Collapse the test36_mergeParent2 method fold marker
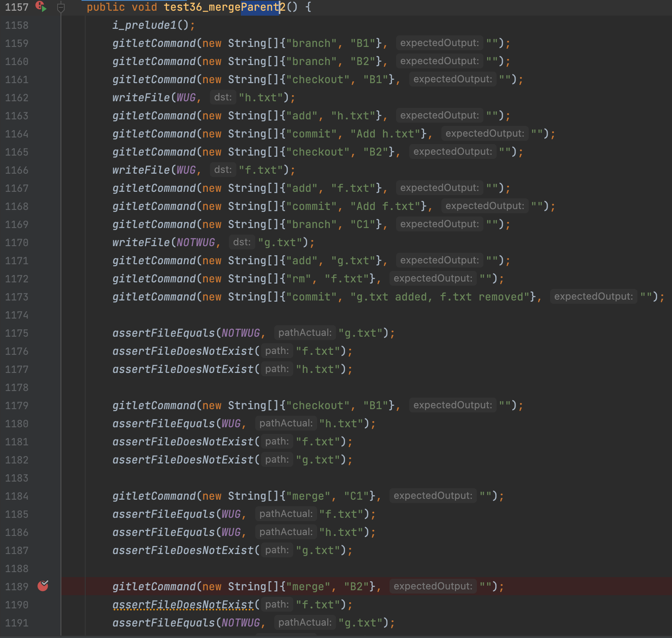The height and width of the screenshot is (638, 672). [61, 7]
